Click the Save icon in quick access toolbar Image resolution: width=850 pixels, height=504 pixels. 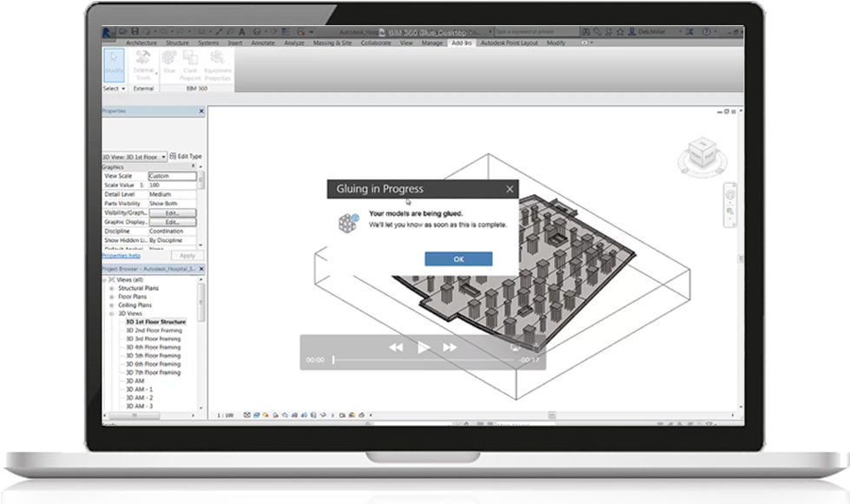tap(135, 32)
